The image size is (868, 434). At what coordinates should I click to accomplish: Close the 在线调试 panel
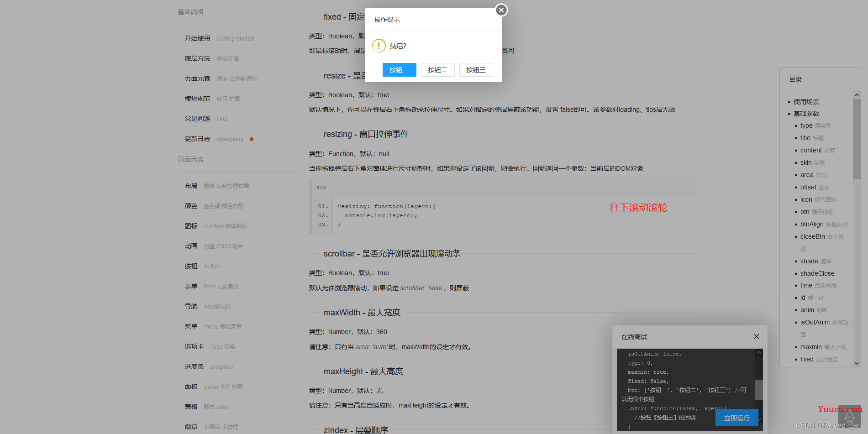[757, 336]
